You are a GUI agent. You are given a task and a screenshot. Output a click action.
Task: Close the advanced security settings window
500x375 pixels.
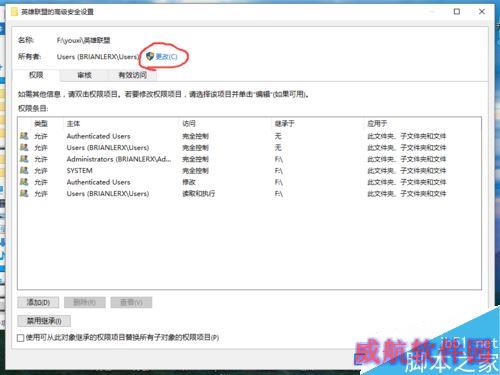click(x=482, y=12)
